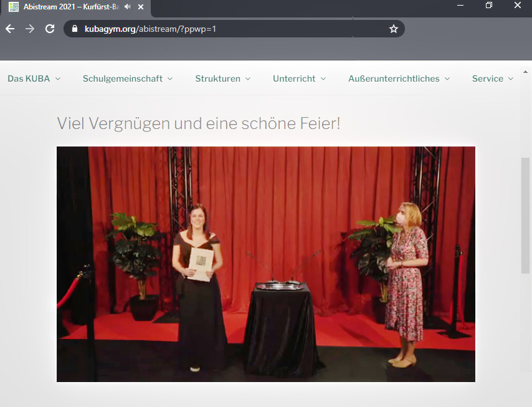The image size is (532, 407).
Task: Focus the kubagym.org address bar
Action: click(234, 29)
